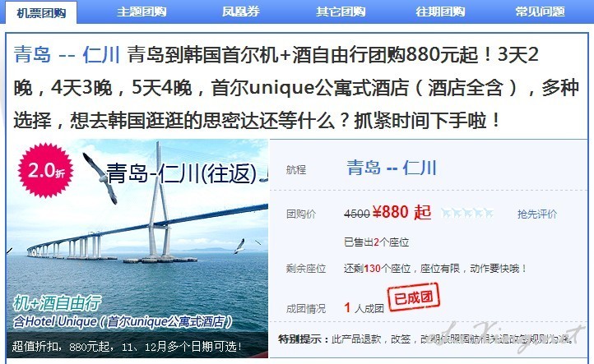Open 常见问题 tab

click(x=541, y=12)
